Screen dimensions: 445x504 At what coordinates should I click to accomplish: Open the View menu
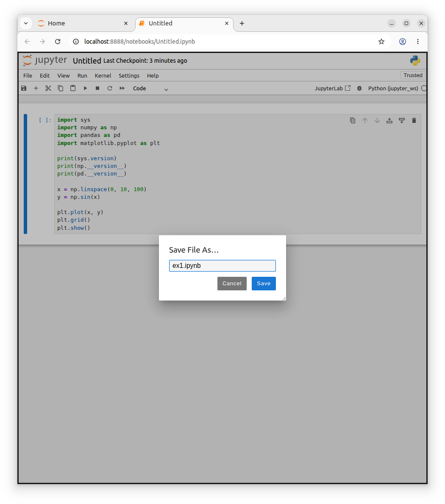point(63,75)
